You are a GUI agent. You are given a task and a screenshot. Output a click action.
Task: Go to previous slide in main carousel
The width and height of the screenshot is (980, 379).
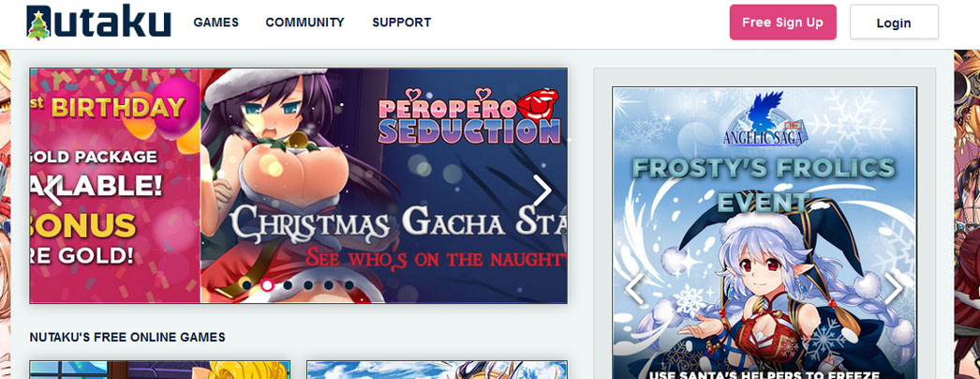[53, 190]
